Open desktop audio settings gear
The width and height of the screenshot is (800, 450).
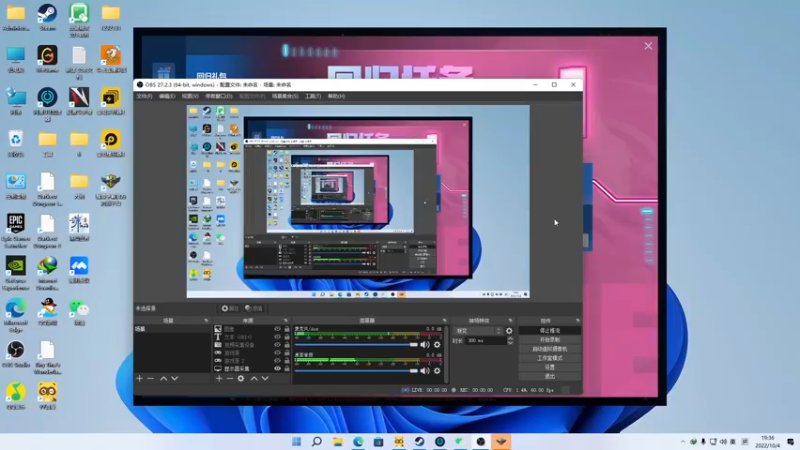[437, 371]
